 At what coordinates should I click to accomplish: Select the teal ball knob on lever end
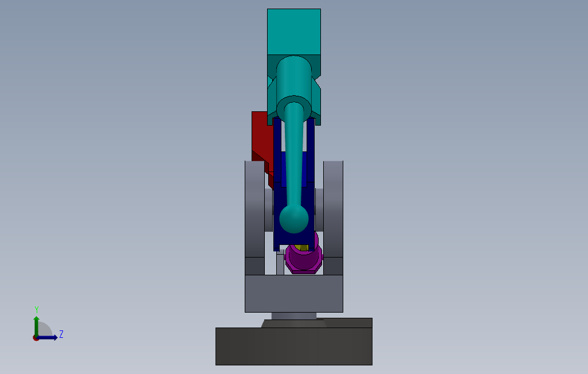click(x=294, y=219)
